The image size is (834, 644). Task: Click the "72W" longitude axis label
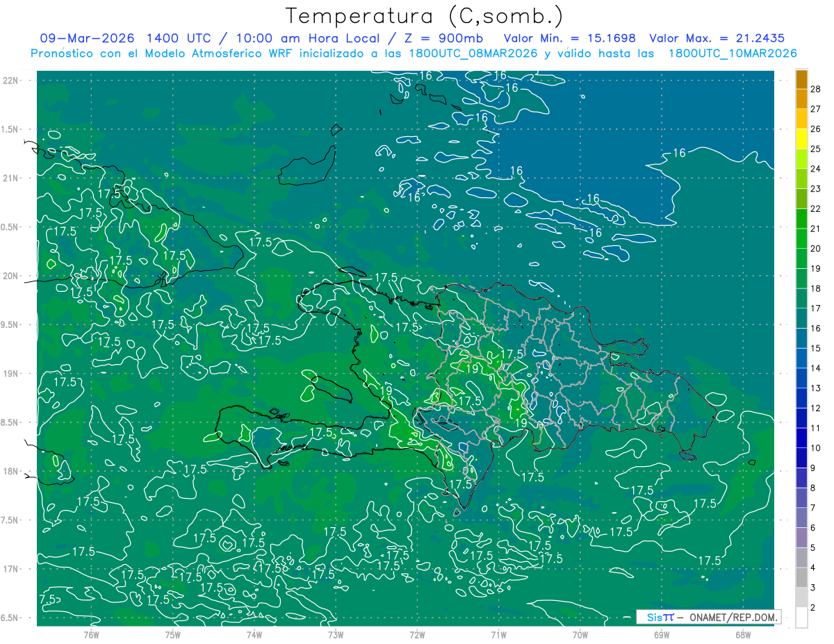417,634
